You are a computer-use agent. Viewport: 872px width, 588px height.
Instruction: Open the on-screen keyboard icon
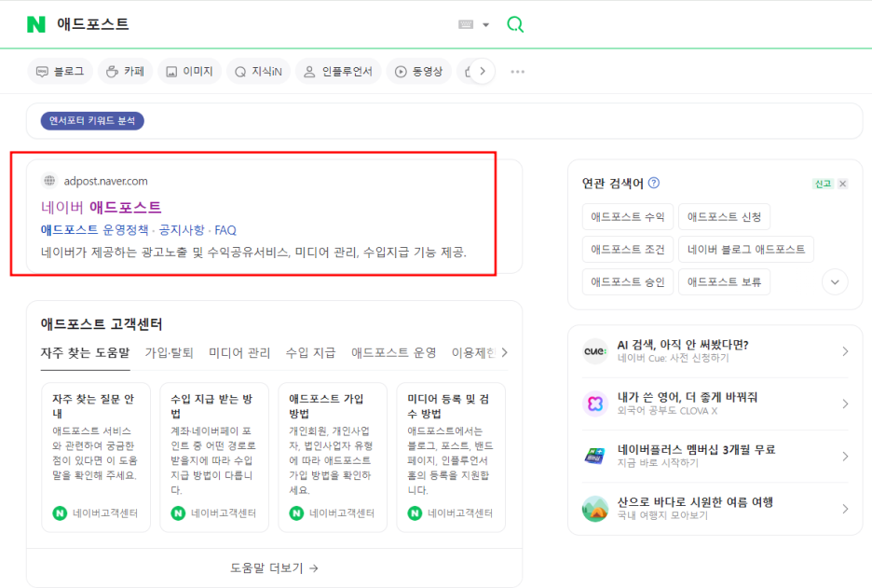coord(466,24)
